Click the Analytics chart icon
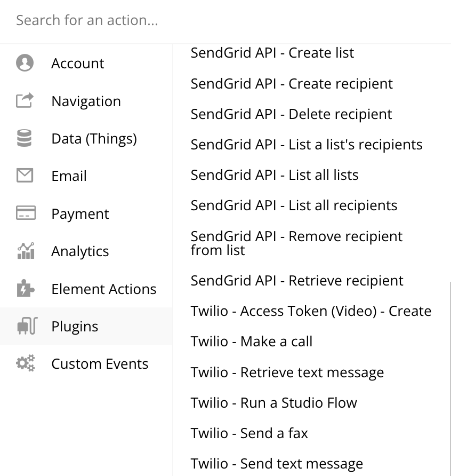 coord(26,251)
